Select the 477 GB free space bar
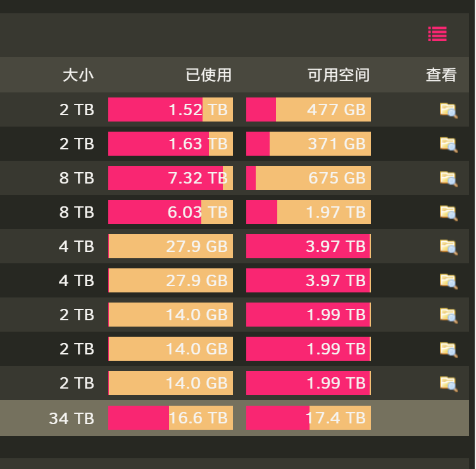This screenshot has width=476, height=469. click(308, 109)
